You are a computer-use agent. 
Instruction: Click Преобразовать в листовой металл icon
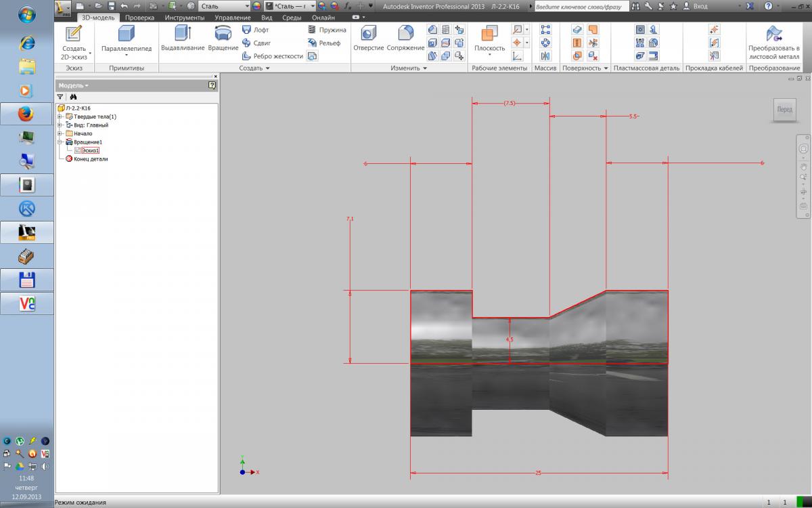(773, 42)
